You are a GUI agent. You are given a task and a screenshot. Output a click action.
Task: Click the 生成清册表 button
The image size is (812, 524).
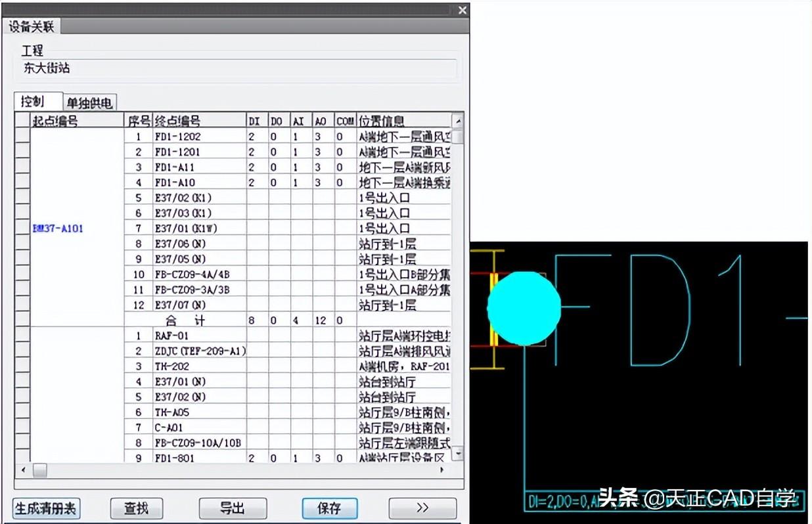click(46, 508)
